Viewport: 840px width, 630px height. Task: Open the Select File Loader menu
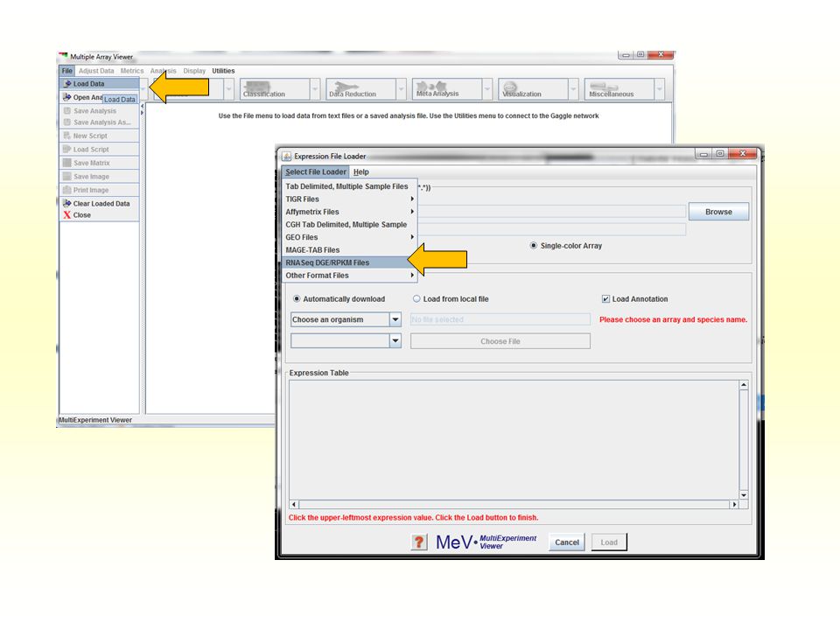(316, 172)
